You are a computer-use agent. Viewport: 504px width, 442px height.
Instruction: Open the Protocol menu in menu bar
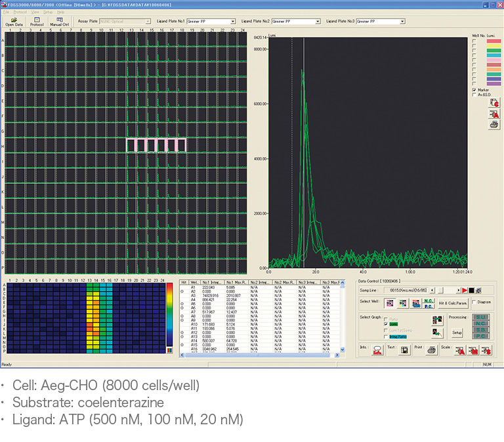[x=20, y=12]
